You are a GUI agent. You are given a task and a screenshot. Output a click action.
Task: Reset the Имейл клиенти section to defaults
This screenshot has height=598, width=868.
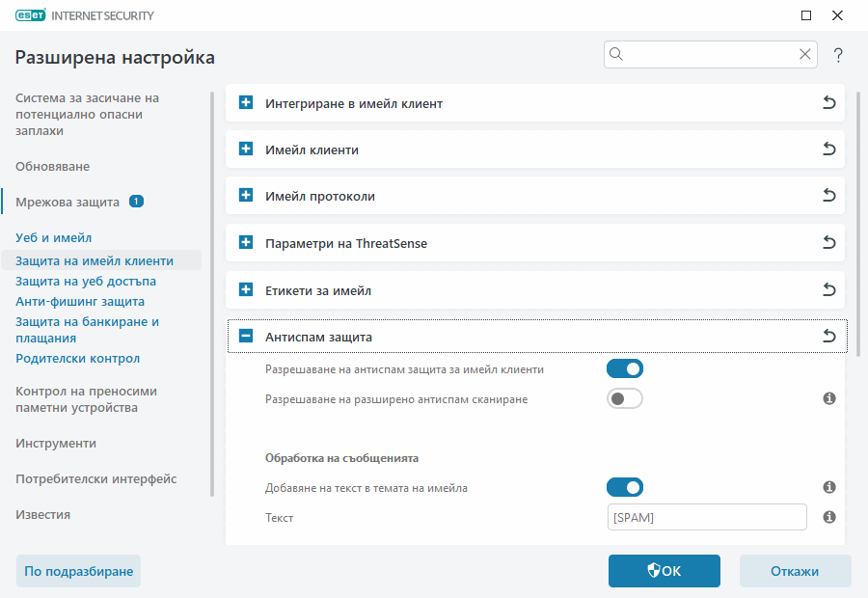click(x=828, y=149)
